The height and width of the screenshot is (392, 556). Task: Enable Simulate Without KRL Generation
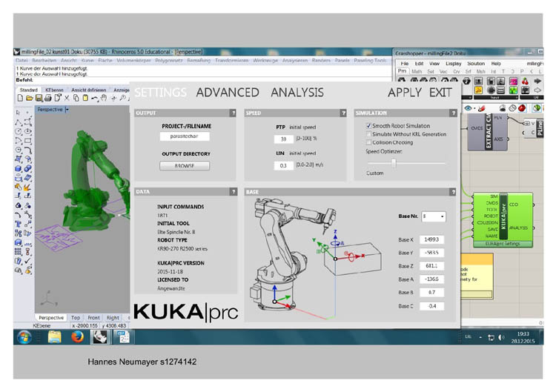point(368,134)
